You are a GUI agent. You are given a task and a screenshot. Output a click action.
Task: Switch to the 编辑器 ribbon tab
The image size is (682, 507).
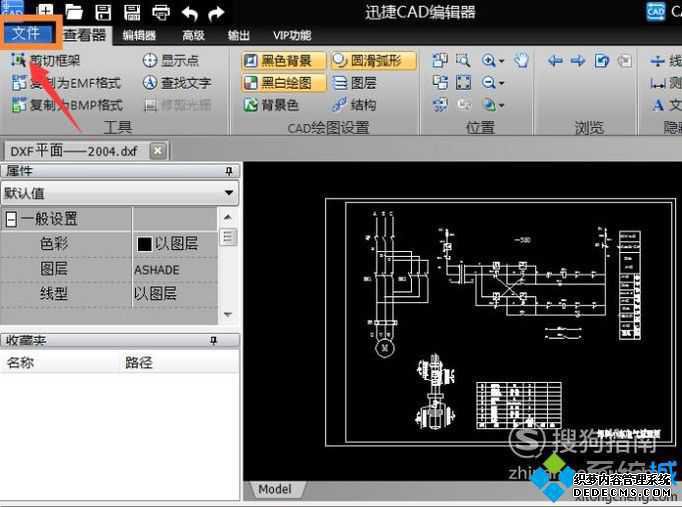click(x=139, y=35)
